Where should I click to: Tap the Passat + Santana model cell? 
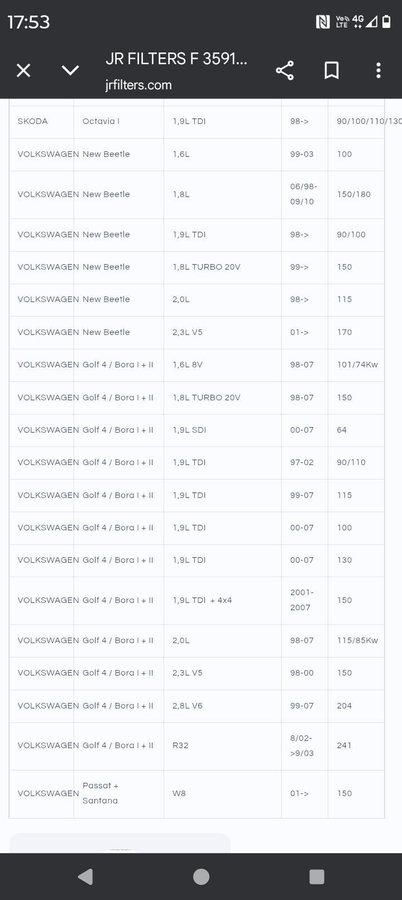(x=119, y=793)
